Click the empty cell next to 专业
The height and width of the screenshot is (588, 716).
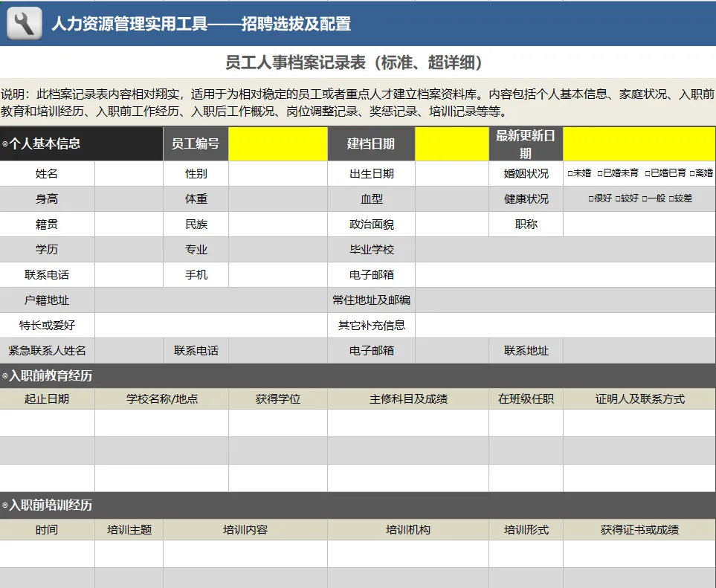(278, 249)
